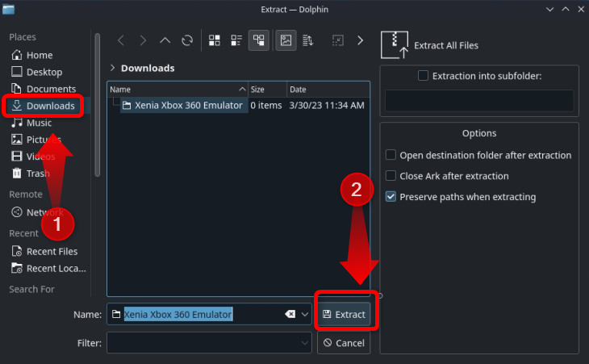Switch to detailed tree view
This screenshot has height=364, width=589.
click(259, 40)
